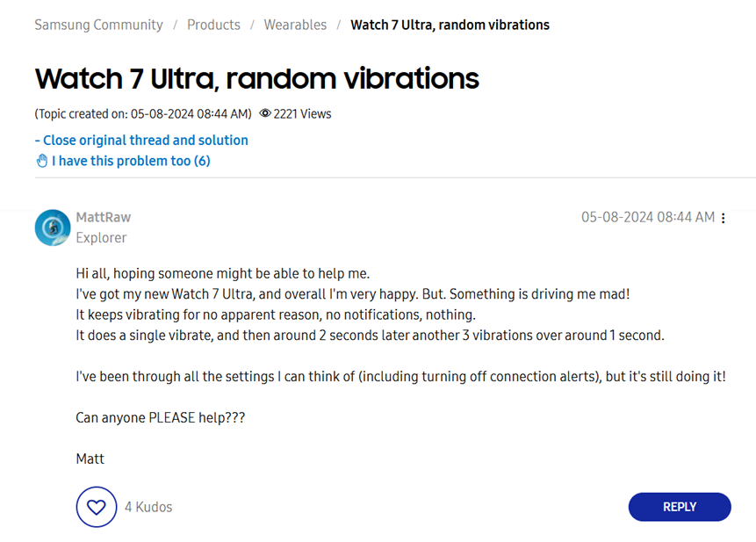756x542 pixels.
Task: Open the Wearables breadcrumb
Action: [295, 25]
